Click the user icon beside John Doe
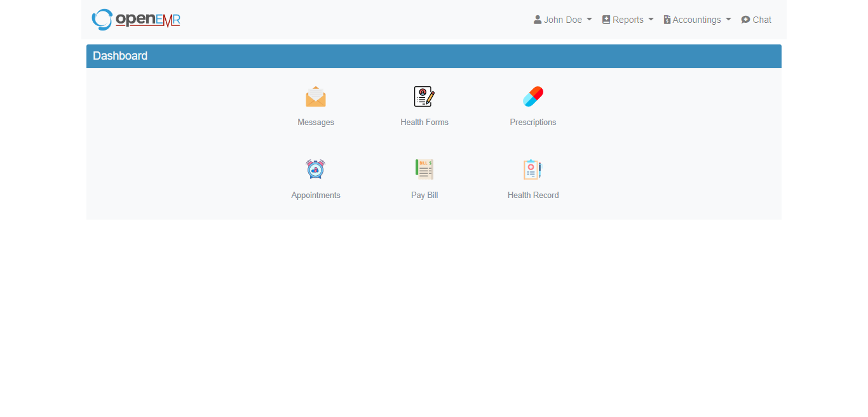The image size is (868, 417). 538,20
